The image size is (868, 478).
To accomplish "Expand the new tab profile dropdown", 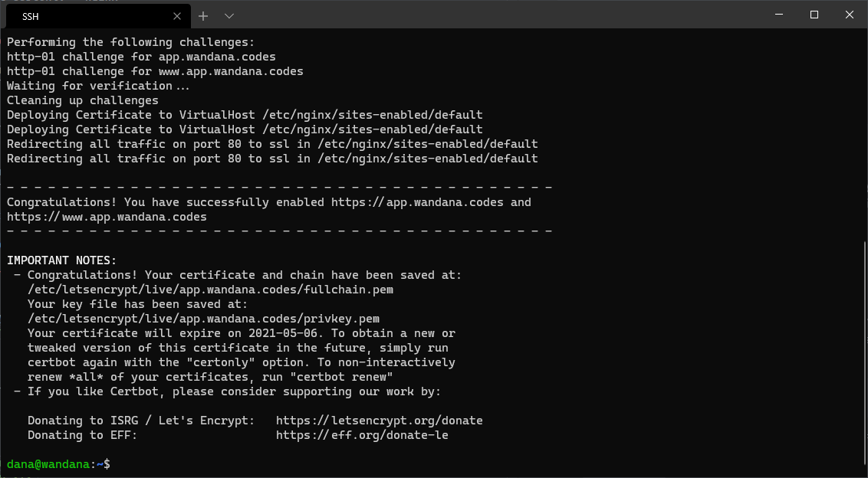I will pos(229,16).
